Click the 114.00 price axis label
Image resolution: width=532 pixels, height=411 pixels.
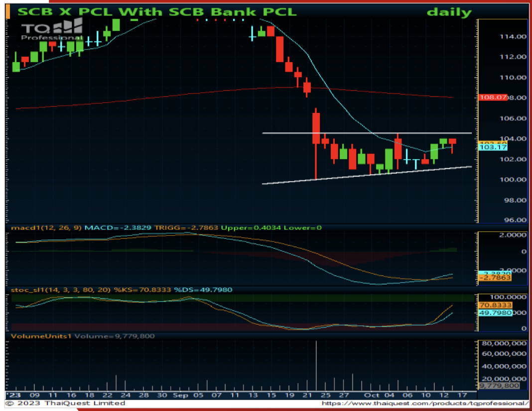(x=513, y=37)
